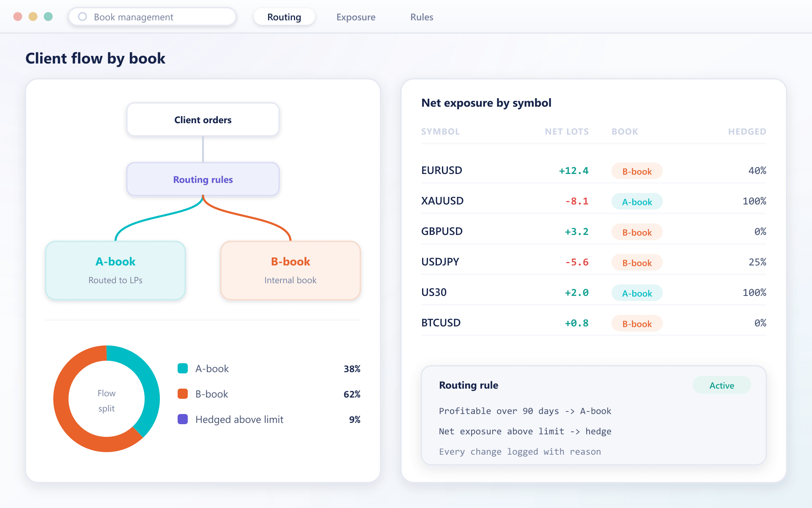Click the Every change logged with reason line
Viewport: 812px width, 508px height.
tap(520, 452)
